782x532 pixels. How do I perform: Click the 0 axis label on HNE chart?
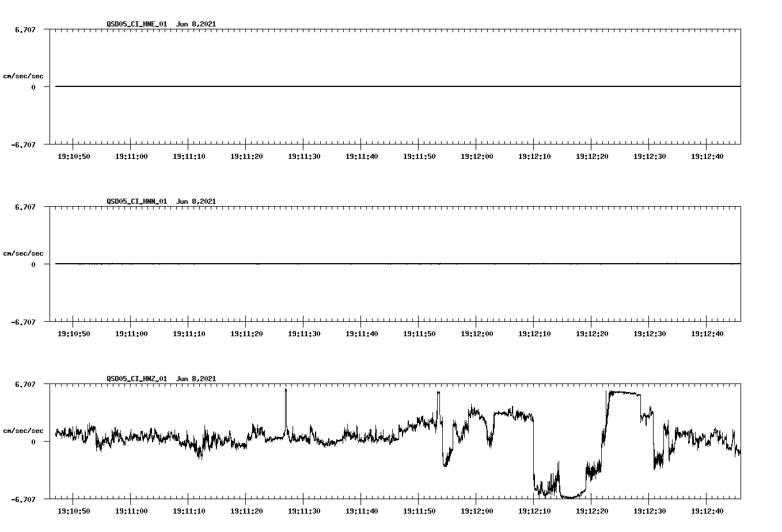pos(33,87)
